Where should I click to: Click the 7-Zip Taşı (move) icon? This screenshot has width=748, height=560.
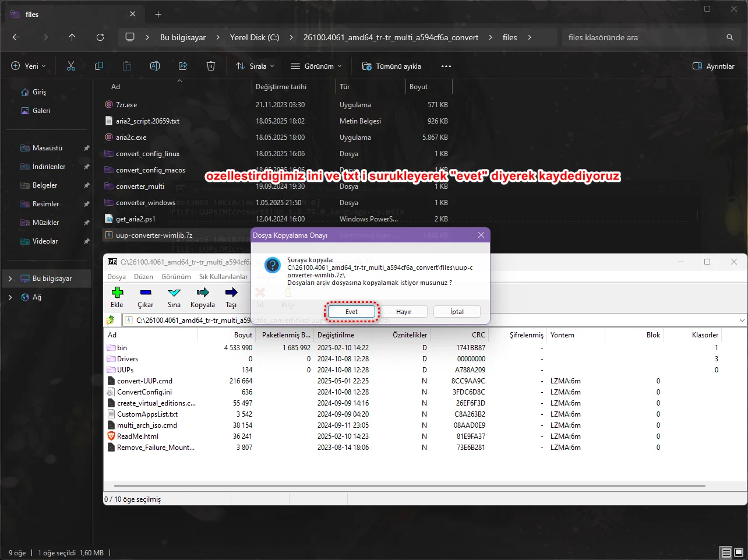click(x=231, y=293)
